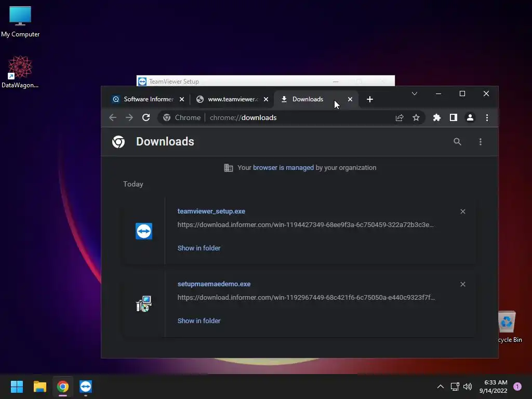Open the 'browser is managed' link
Screen dimensions: 532x399
point(283,168)
